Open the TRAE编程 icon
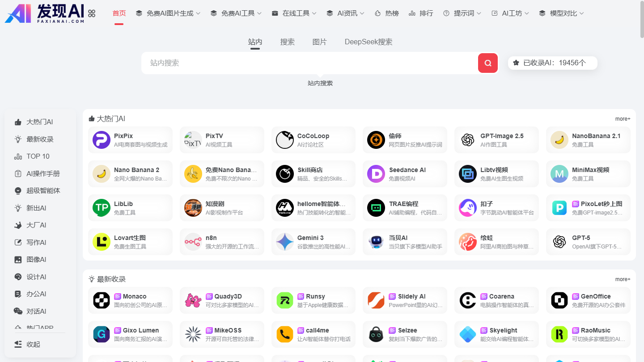Viewport: 644px width, 362px height. pos(376,208)
